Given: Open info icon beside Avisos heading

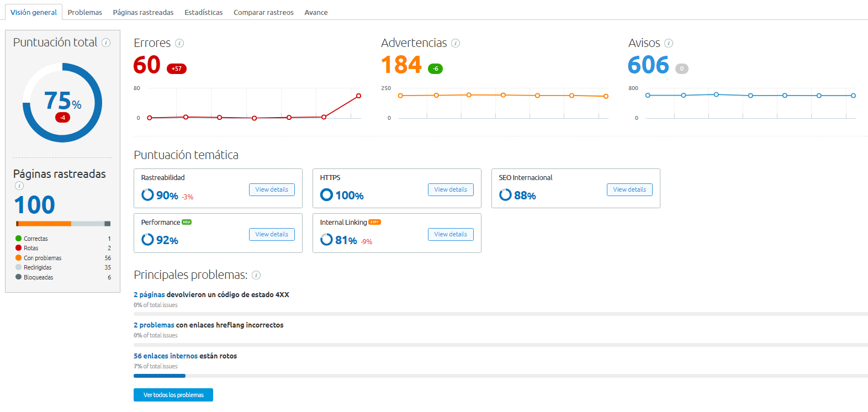Looking at the screenshot, I should tap(669, 43).
